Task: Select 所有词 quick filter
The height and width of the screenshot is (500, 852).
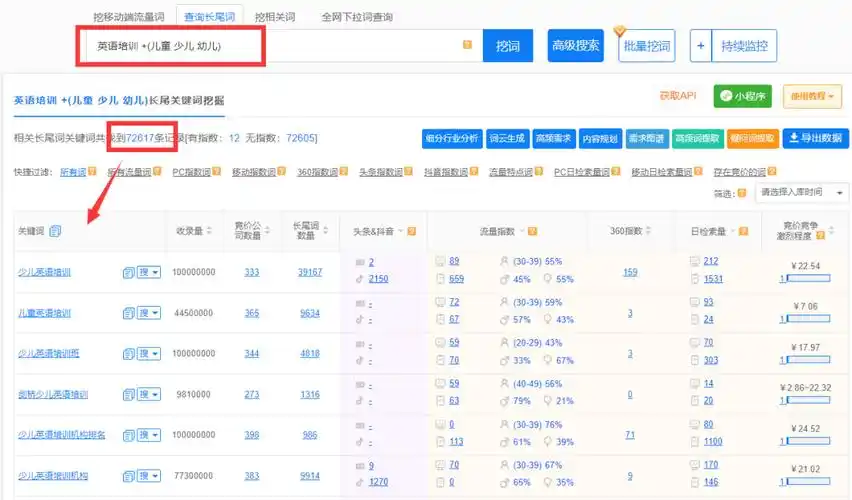Action: [x=73, y=172]
